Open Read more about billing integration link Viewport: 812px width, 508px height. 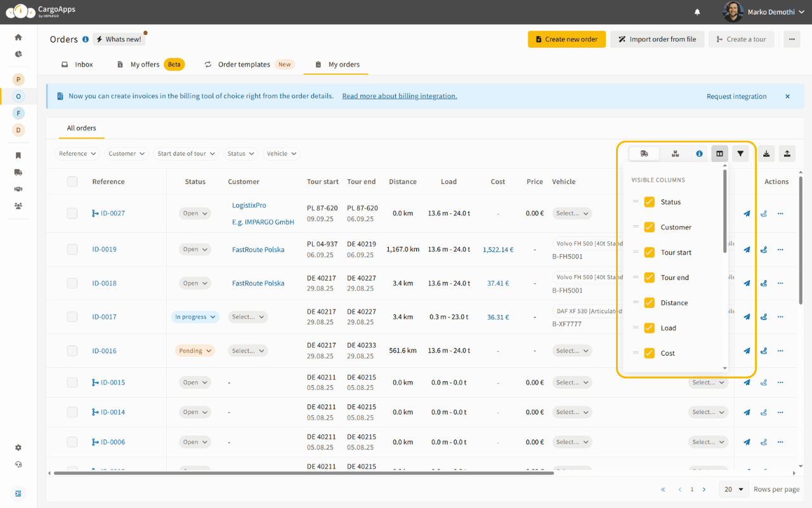point(399,97)
